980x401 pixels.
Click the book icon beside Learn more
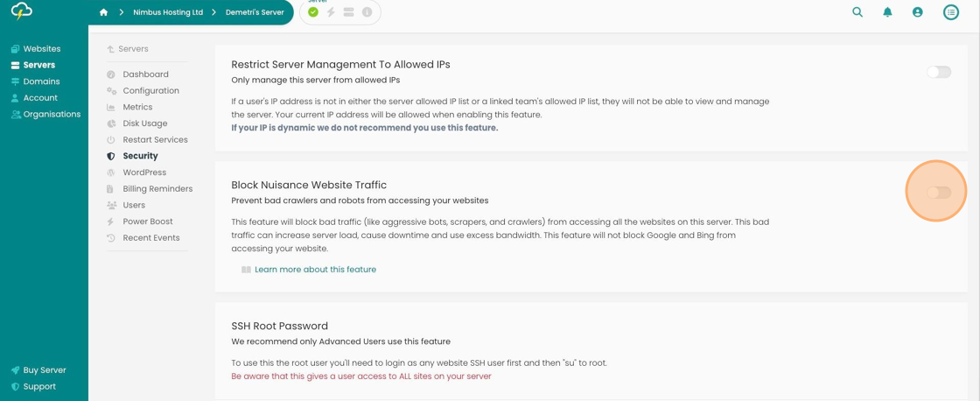(x=246, y=270)
